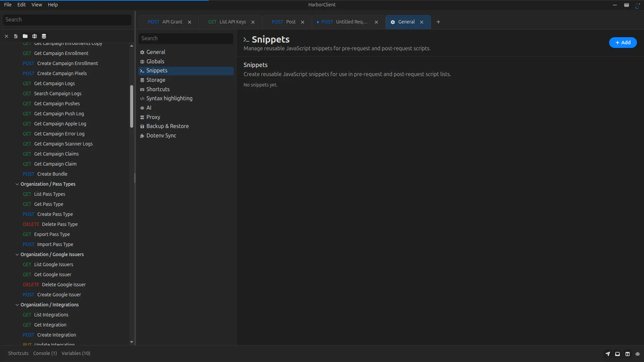Image resolution: width=644 pixels, height=362 pixels.
Task: Open the Edit menu
Action: (x=21, y=5)
